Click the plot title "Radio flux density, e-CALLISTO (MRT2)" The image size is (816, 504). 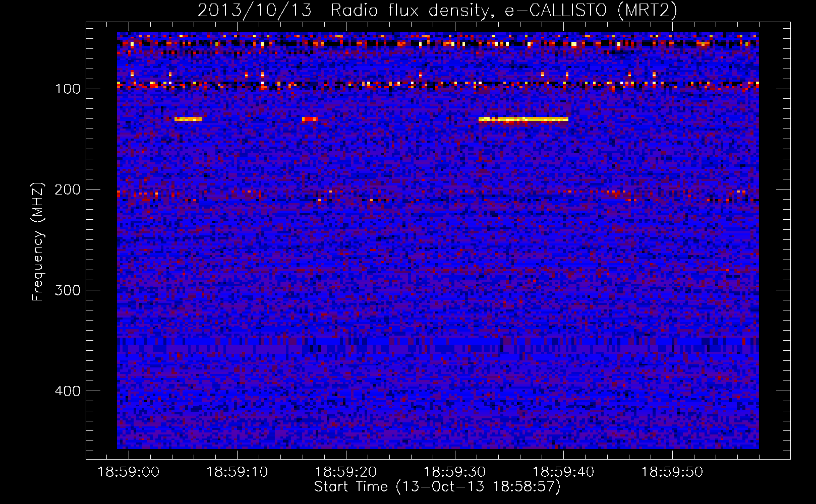(x=503, y=10)
